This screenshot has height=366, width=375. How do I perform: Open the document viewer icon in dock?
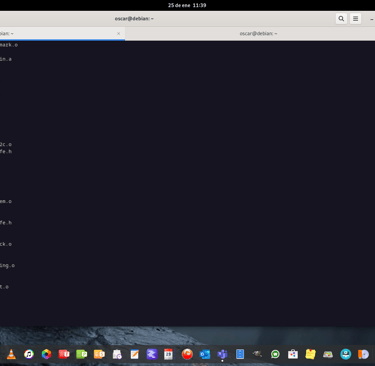click(x=117, y=354)
